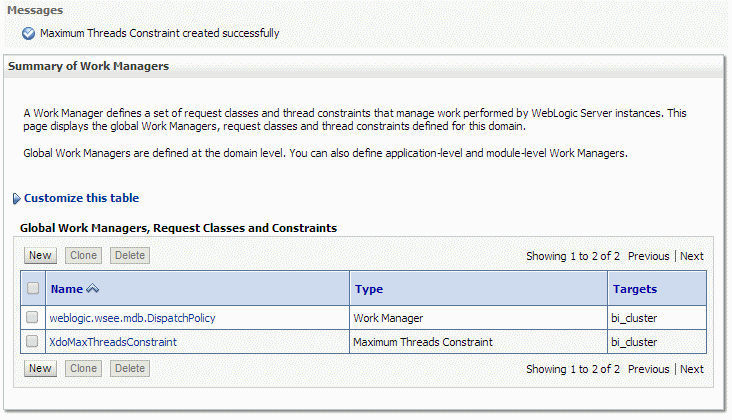Open weblogic.wsee.mdb.DispatchPolicy link

pos(133,318)
